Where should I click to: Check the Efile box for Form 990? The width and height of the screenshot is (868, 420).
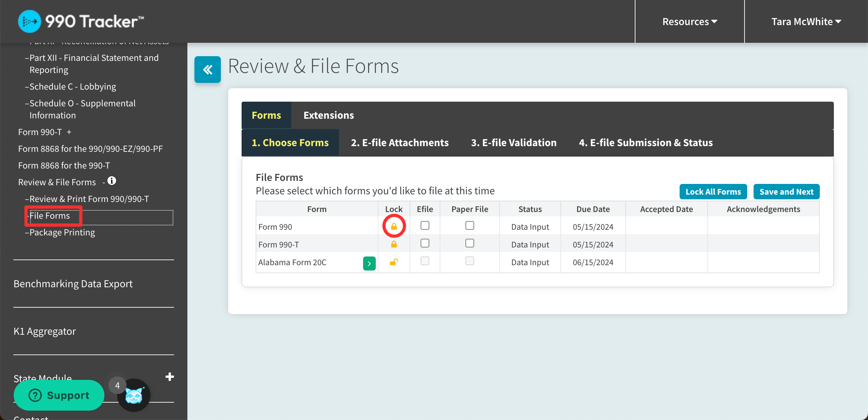pos(425,225)
